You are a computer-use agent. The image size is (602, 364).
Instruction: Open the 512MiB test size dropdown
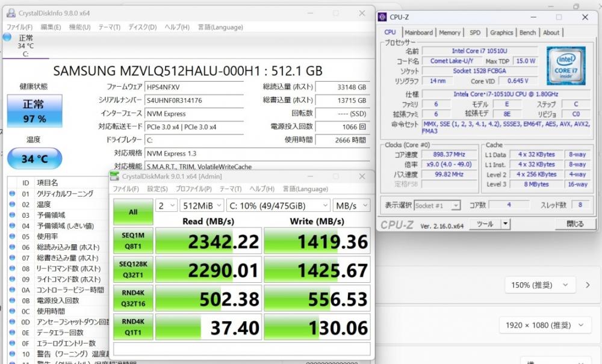point(202,206)
